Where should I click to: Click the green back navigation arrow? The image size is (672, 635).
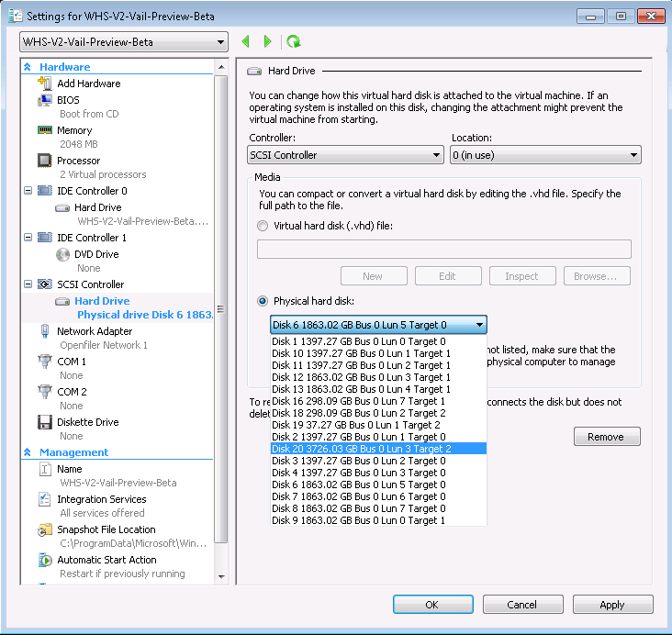point(245,42)
